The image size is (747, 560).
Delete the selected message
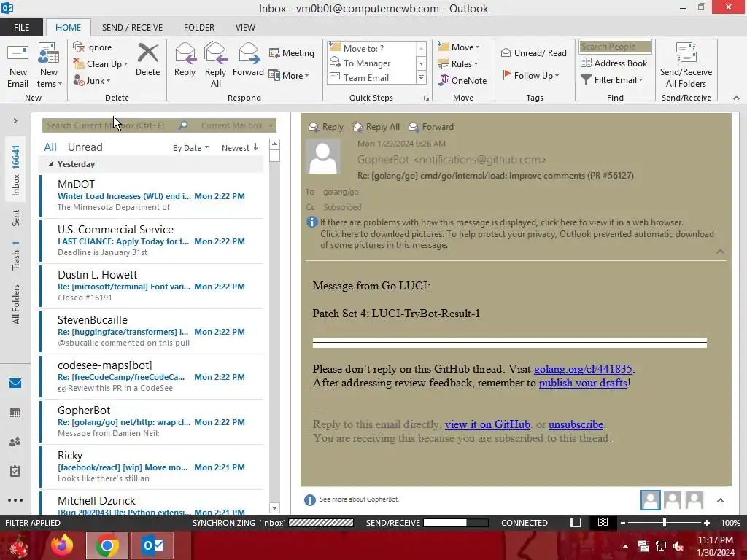147,60
